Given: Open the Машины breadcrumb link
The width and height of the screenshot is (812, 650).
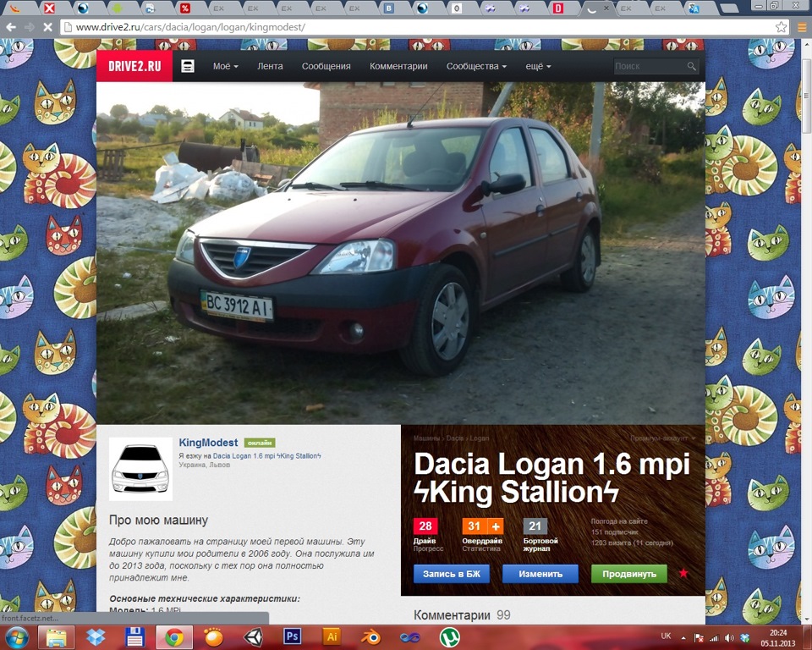Looking at the screenshot, I should [426, 438].
